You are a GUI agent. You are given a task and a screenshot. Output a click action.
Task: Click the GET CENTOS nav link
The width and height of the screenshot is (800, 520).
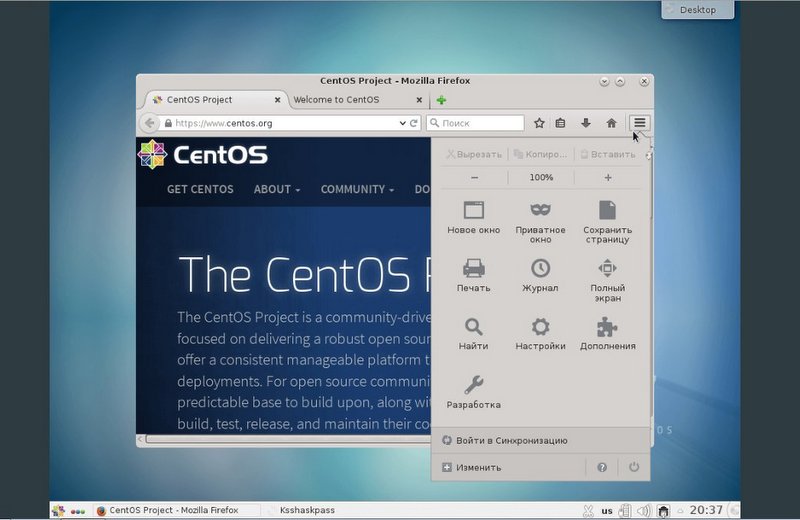coord(200,189)
